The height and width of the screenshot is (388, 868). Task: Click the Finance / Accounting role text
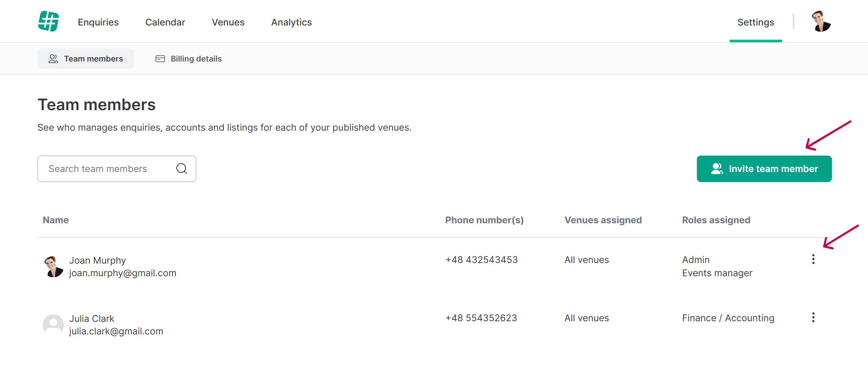pos(728,318)
